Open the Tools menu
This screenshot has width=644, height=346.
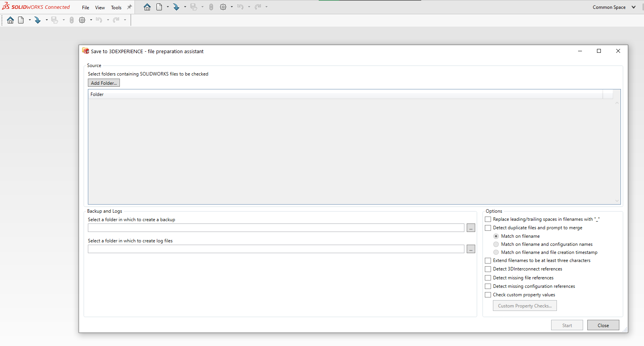[x=116, y=7]
